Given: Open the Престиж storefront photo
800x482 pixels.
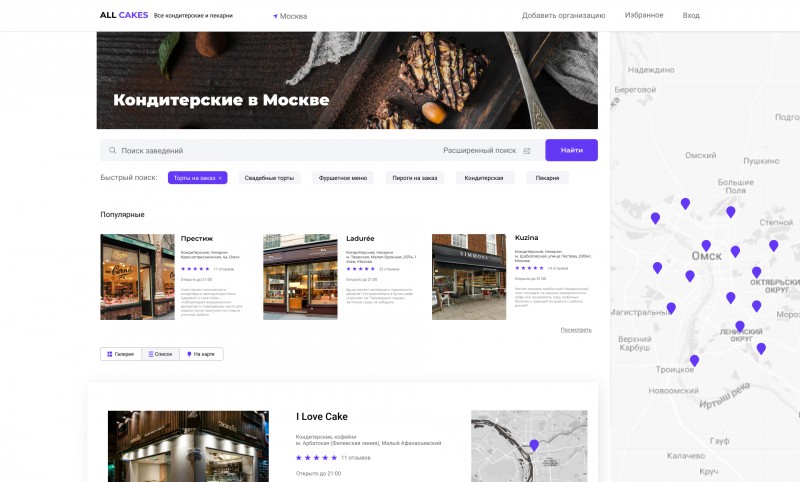Looking at the screenshot, I should (137, 277).
